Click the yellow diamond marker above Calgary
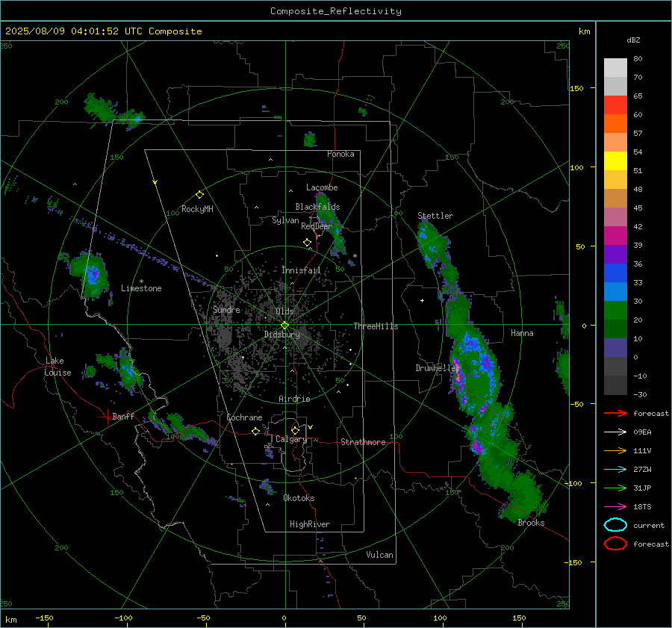 pyautogui.click(x=295, y=430)
